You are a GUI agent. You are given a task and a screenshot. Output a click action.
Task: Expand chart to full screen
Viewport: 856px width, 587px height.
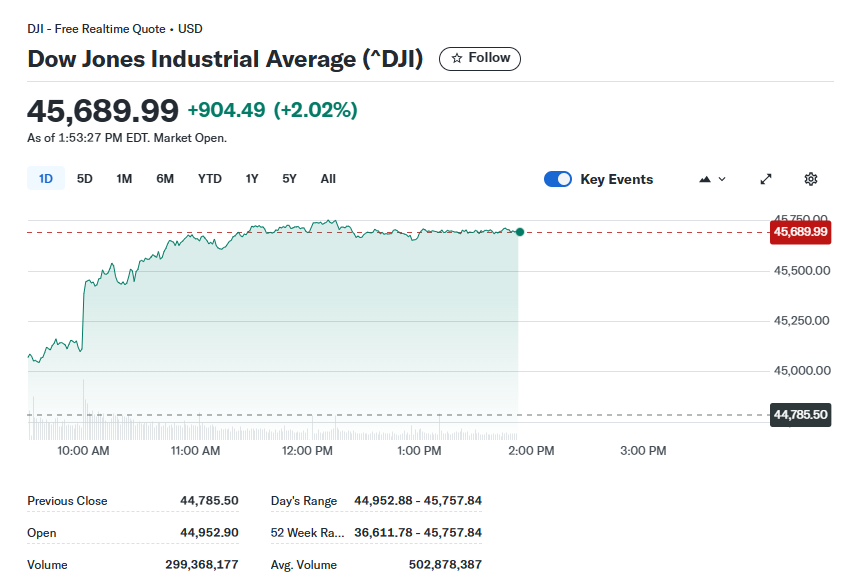click(x=766, y=179)
